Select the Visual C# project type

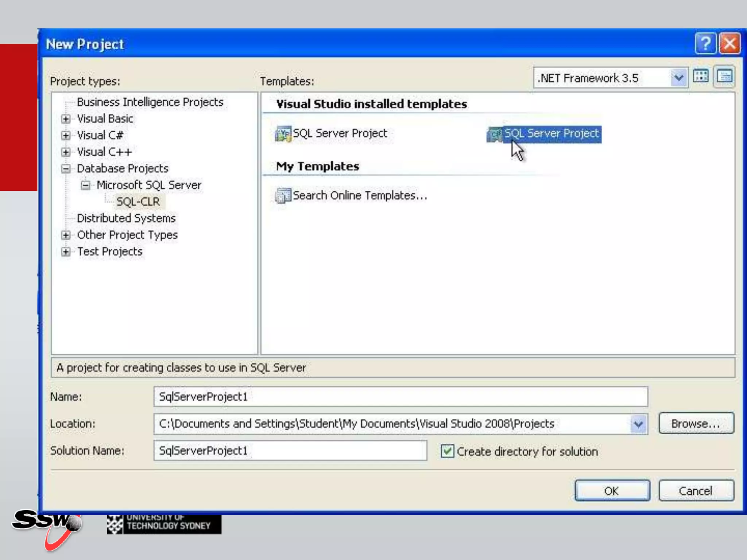click(x=100, y=136)
